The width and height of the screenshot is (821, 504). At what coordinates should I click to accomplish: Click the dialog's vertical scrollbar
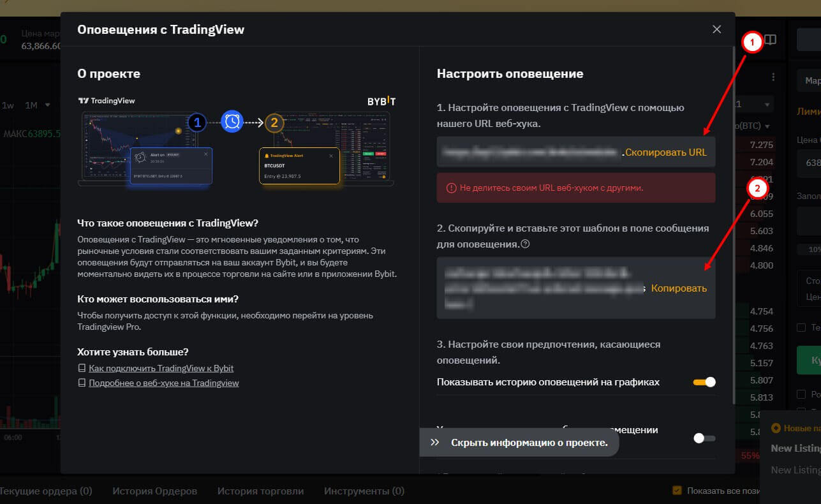733,230
